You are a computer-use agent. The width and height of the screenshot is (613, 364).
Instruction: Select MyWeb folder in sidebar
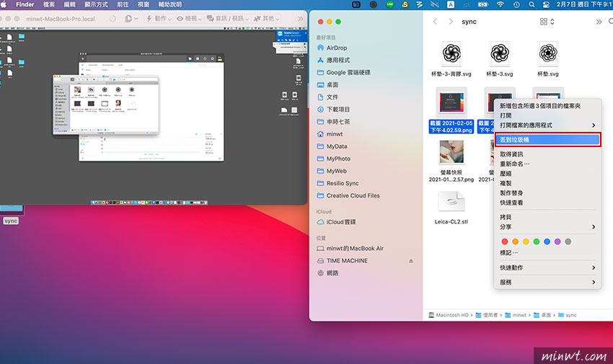pos(332,171)
